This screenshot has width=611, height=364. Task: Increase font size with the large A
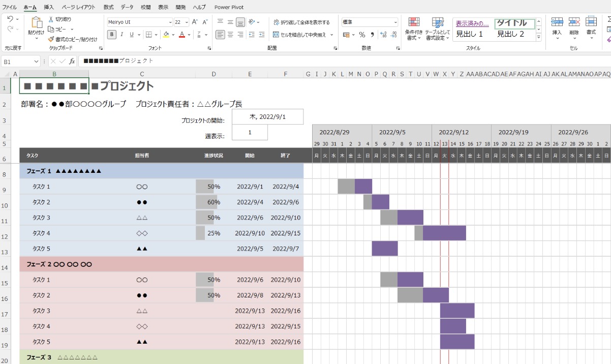click(195, 22)
